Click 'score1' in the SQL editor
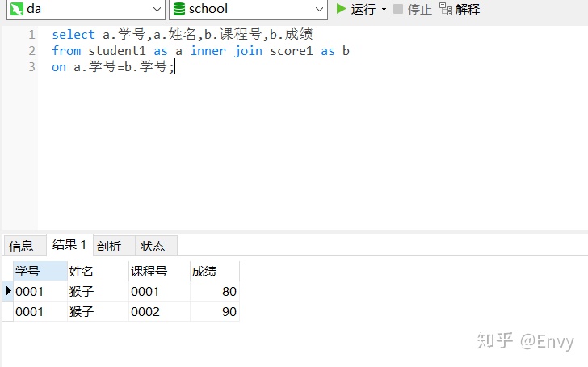 point(292,51)
